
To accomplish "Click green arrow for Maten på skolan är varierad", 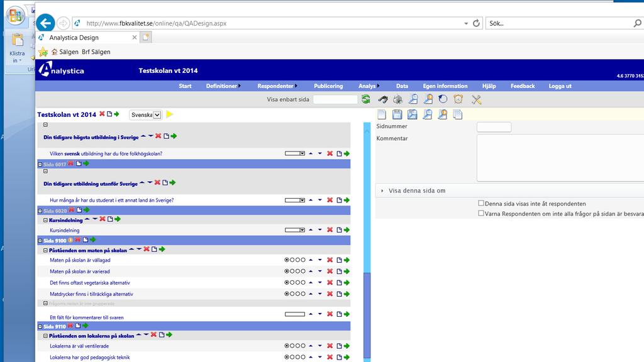I will [347, 271].
